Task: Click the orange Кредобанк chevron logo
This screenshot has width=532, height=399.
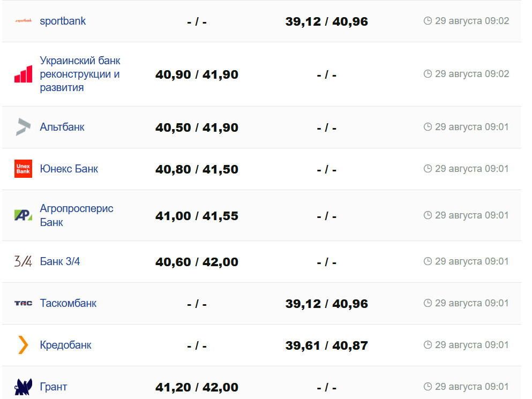Action: [23, 345]
